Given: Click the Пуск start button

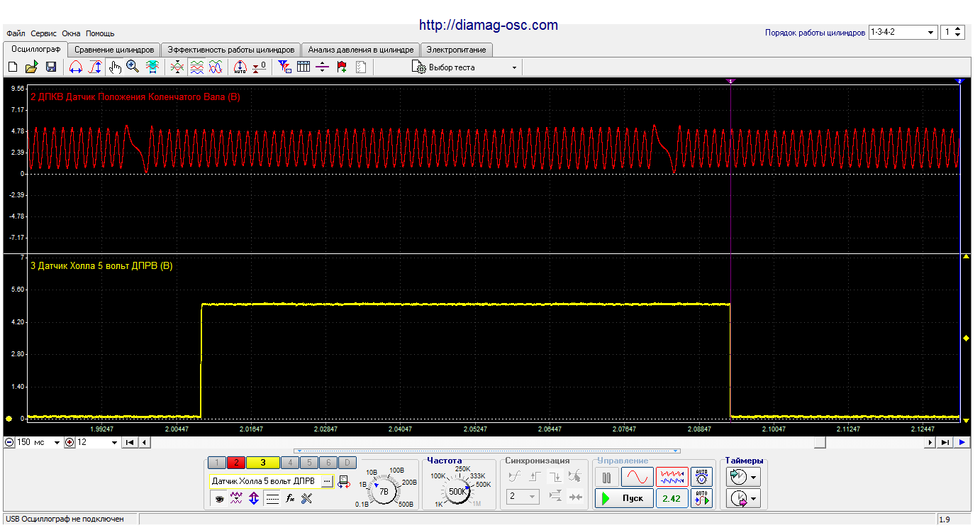Looking at the screenshot, I should coord(623,498).
